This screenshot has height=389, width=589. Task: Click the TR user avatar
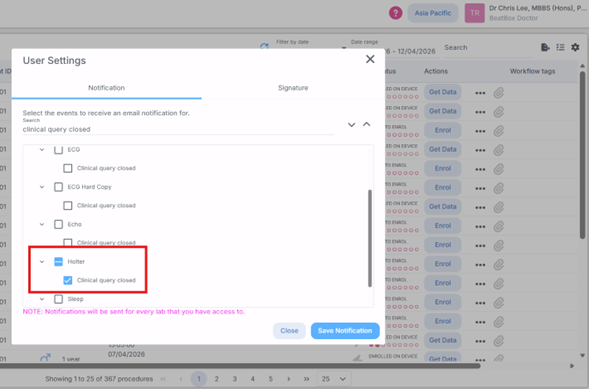pos(474,13)
